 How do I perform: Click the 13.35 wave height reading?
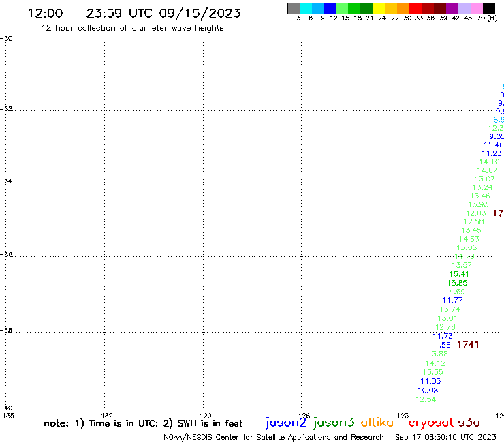[x=433, y=372]
